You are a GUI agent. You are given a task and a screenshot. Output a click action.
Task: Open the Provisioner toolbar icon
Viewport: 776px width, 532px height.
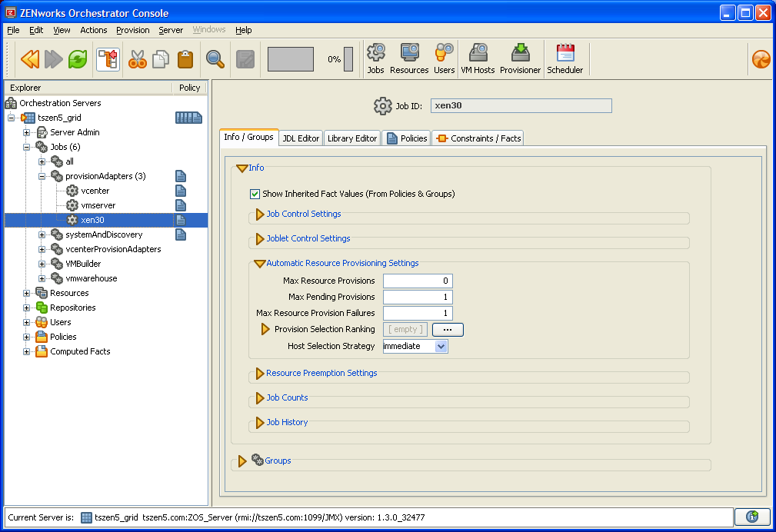[x=520, y=58]
